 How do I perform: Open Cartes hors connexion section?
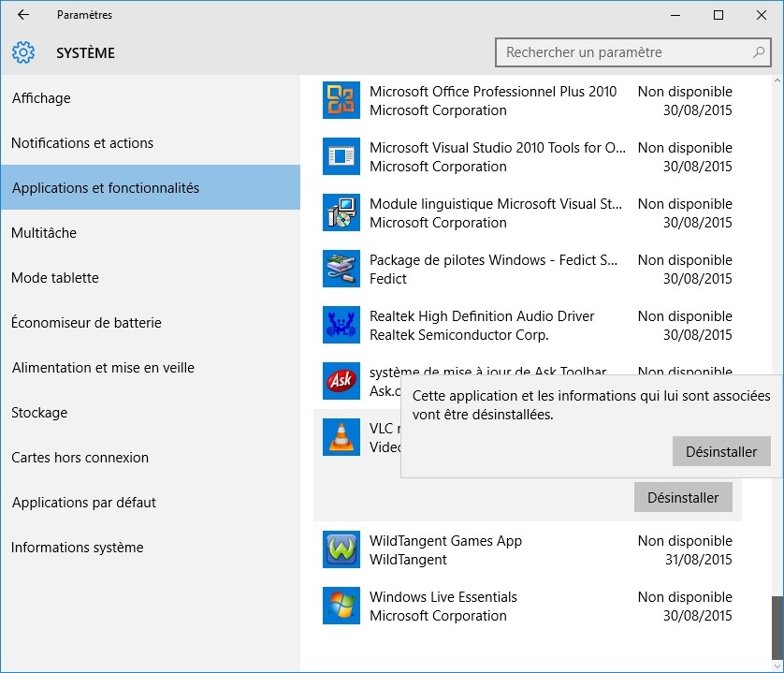click(151, 458)
